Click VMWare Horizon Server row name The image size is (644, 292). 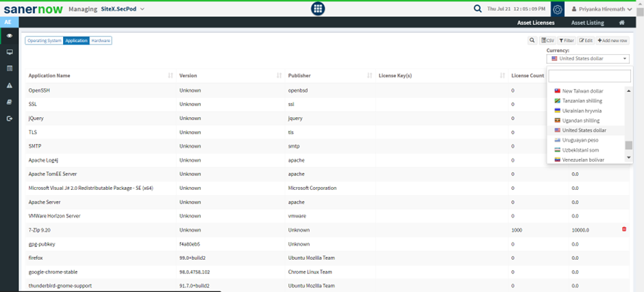(54, 216)
